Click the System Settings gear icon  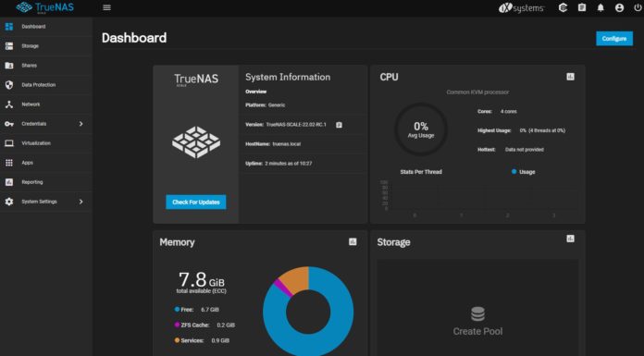click(9, 202)
